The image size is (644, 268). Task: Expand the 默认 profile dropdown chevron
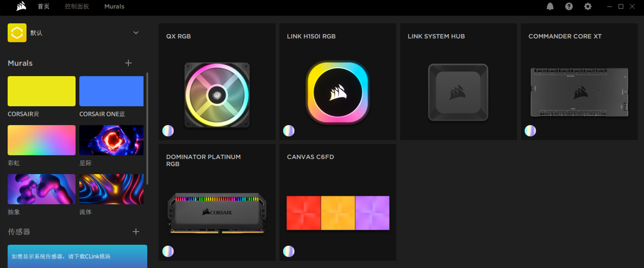(x=135, y=33)
